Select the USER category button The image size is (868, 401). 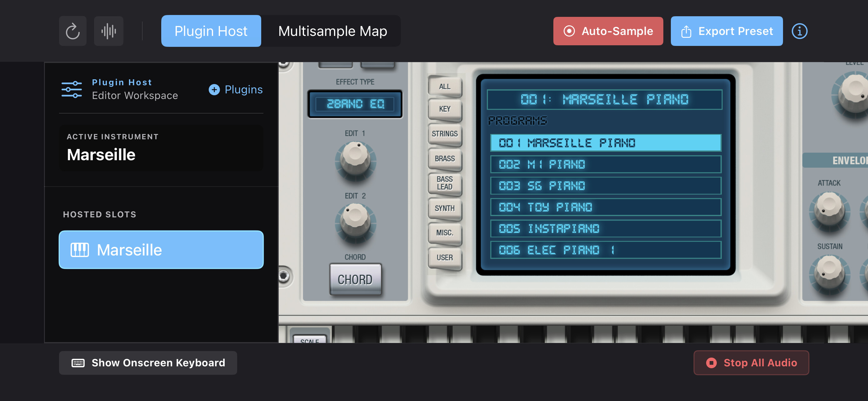click(444, 258)
